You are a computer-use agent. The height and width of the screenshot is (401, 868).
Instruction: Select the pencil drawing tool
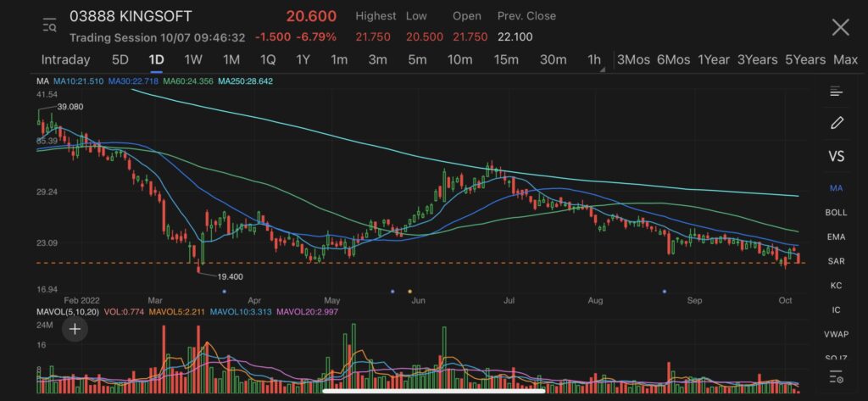(x=837, y=122)
